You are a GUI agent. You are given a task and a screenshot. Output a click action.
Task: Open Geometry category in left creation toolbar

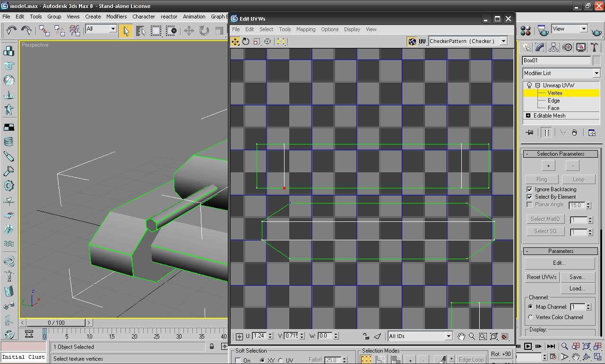9,51
